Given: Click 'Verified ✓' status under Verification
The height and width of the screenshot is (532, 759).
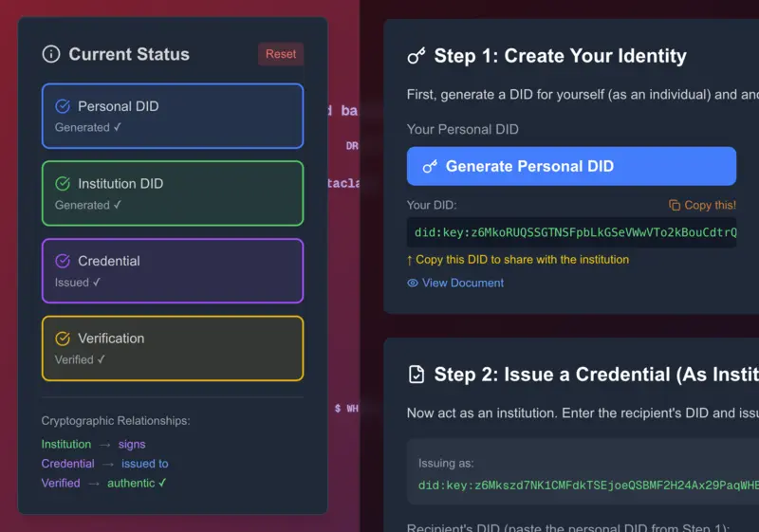Looking at the screenshot, I should click(80, 359).
